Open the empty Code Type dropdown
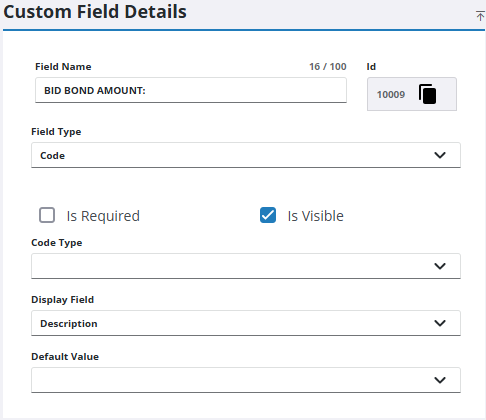Image resolution: width=486 pixels, height=420 pixels. [246, 266]
